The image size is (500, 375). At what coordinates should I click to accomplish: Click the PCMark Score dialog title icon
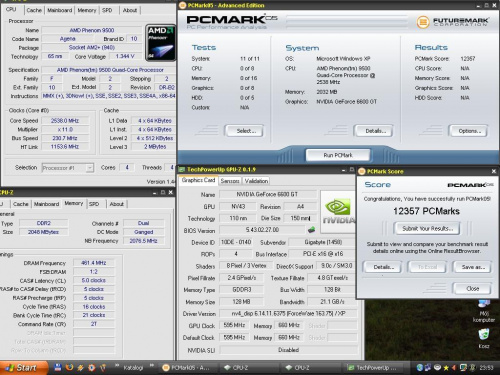point(362,171)
